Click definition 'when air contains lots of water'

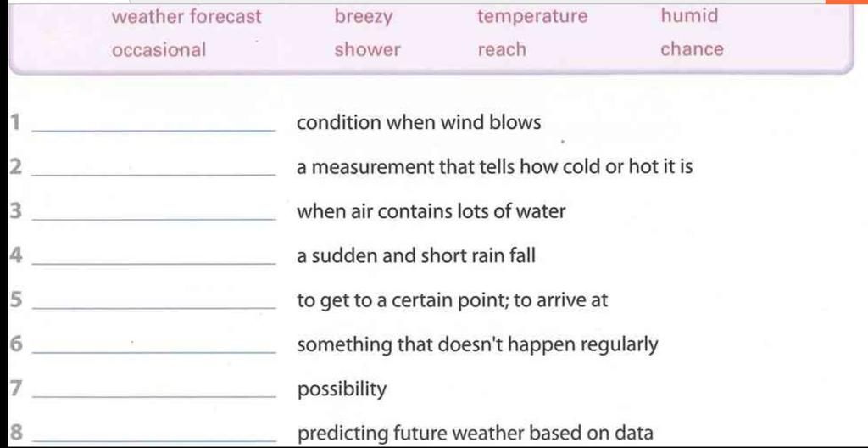click(431, 211)
